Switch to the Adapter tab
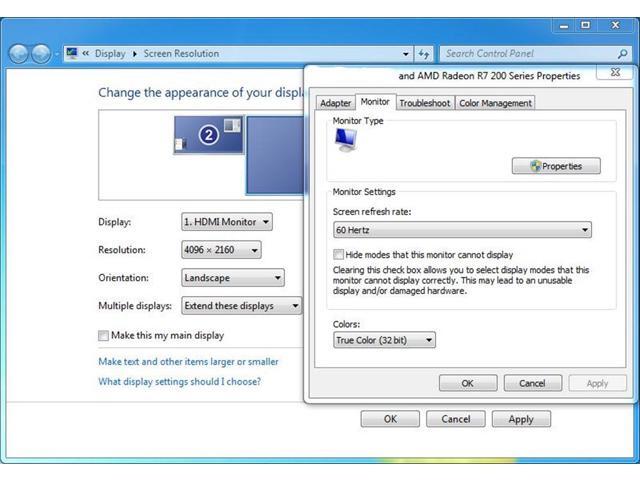Image resolution: width=640 pixels, height=480 pixels. (335, 103)
